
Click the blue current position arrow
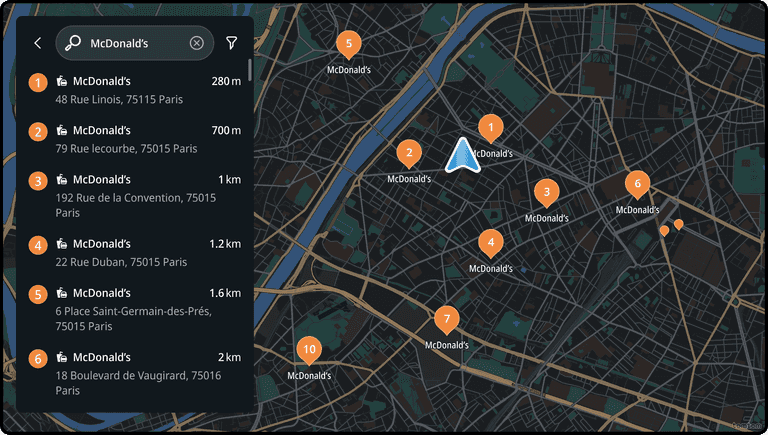(x=460, y=155)
